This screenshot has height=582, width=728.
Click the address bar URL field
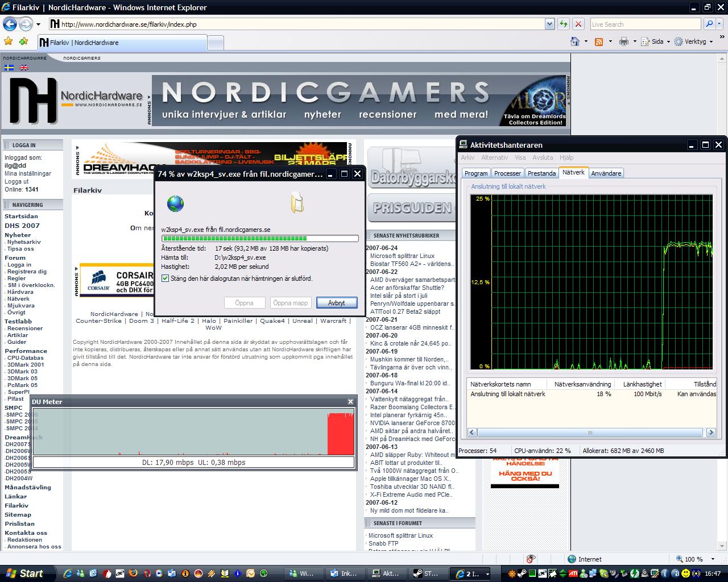(x=296, y=24)
